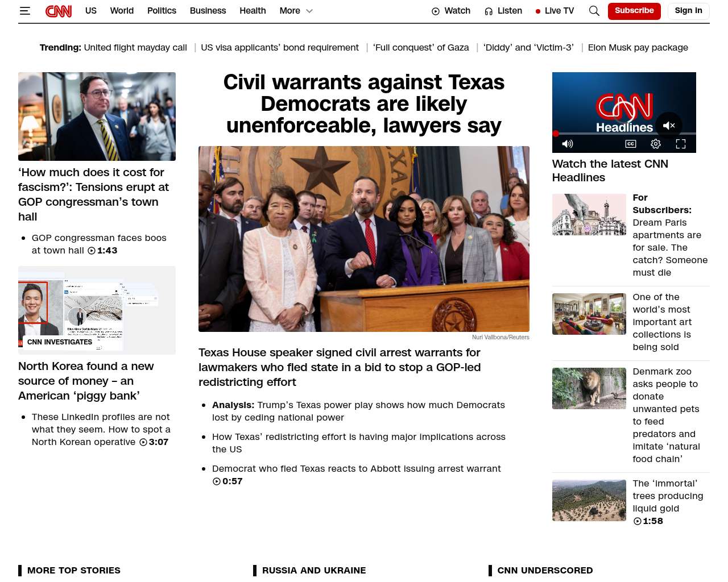Go to the Politics section

click(x=162, y=11)
